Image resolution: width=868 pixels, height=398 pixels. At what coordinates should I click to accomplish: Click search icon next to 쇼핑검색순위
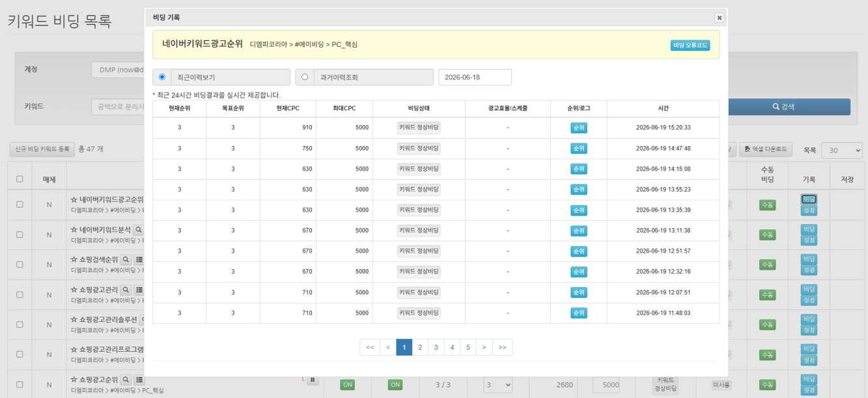click(x=126, y=260)
